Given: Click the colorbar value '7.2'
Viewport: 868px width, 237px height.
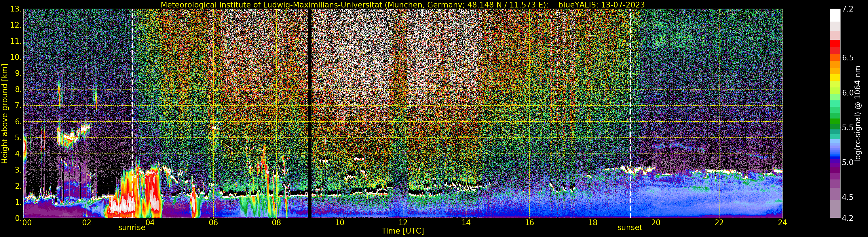Looking at the screenshot, I should pos(848,9).
